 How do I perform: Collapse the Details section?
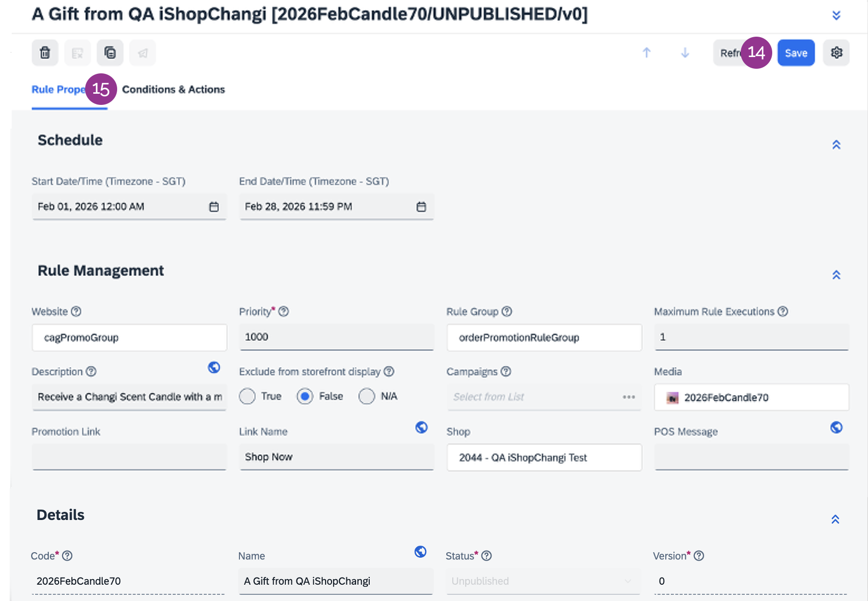point(835,520)
